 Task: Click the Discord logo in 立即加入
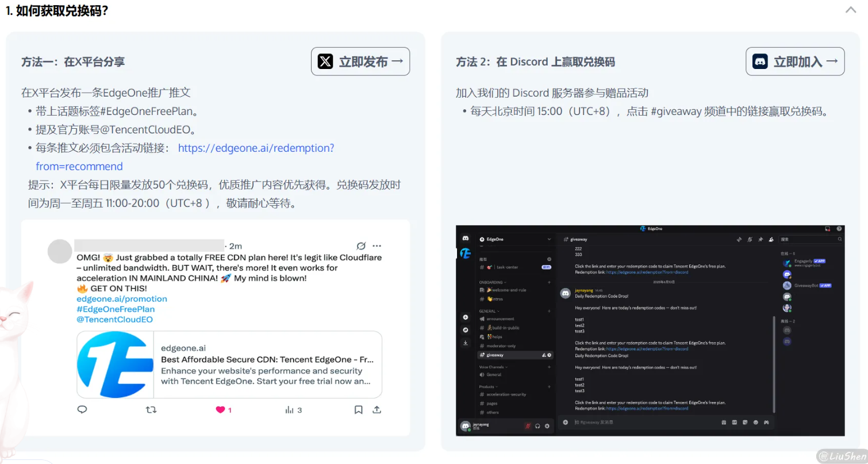pyautogui.click(x=760, y=62)
